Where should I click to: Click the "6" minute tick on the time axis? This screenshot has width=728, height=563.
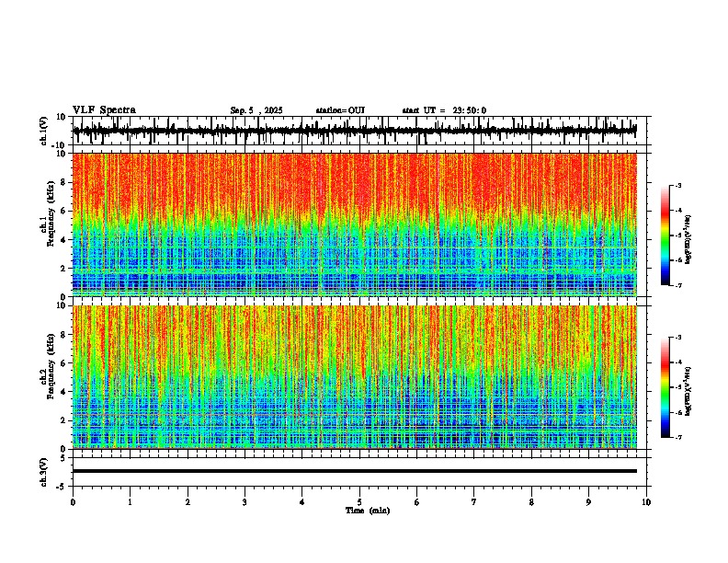pos(417,502)
